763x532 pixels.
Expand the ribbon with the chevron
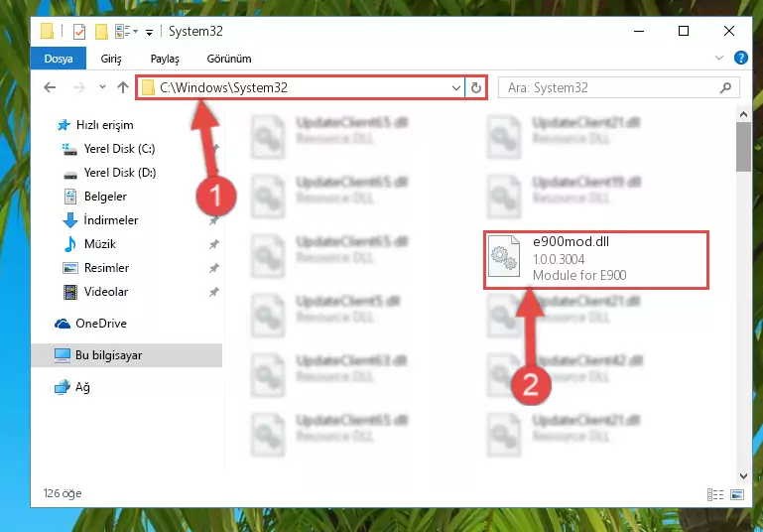[719, 58]
